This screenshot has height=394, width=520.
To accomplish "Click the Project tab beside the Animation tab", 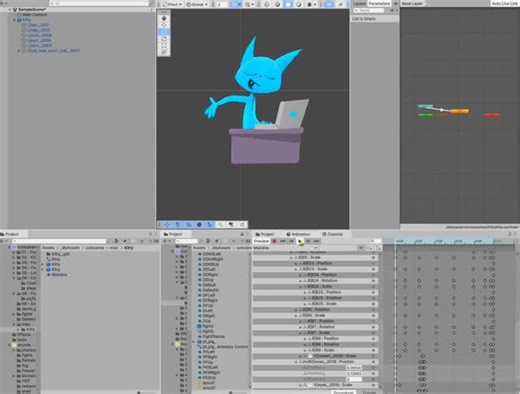I will (x=265, y=234).
